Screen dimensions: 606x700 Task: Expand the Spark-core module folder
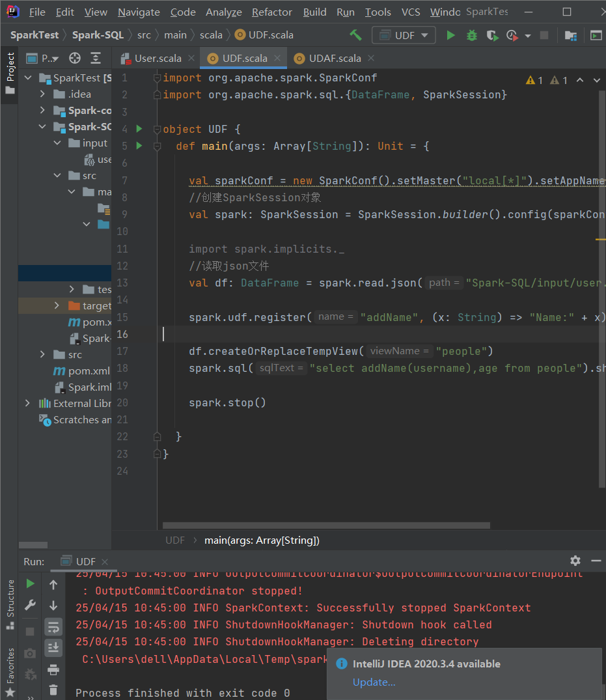pos(42,110)
